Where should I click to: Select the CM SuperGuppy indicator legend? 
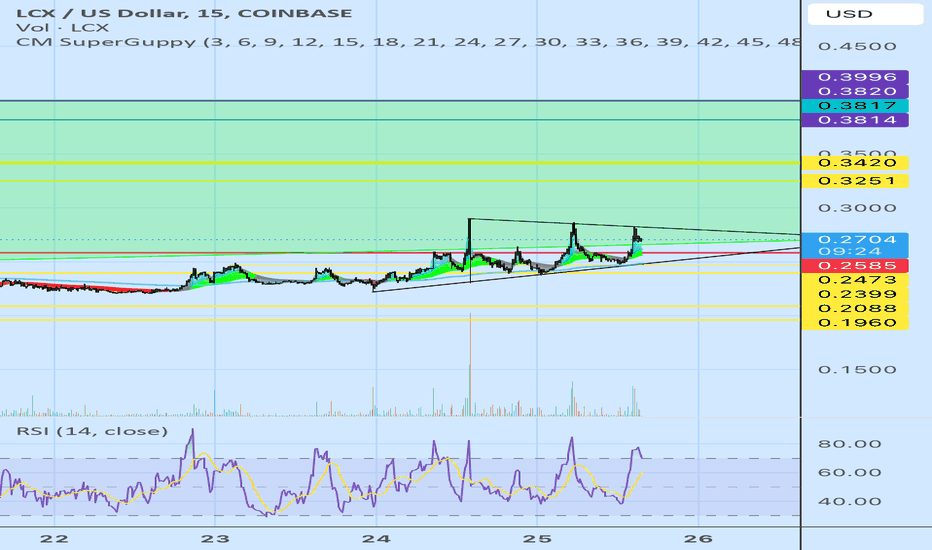click(407, 42)
